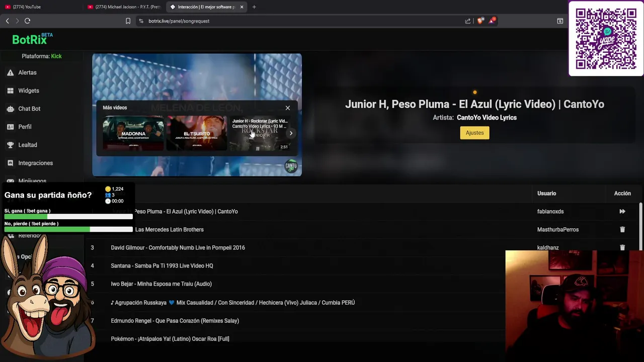Open the Alertas menu item

click(x=27, y=73)
